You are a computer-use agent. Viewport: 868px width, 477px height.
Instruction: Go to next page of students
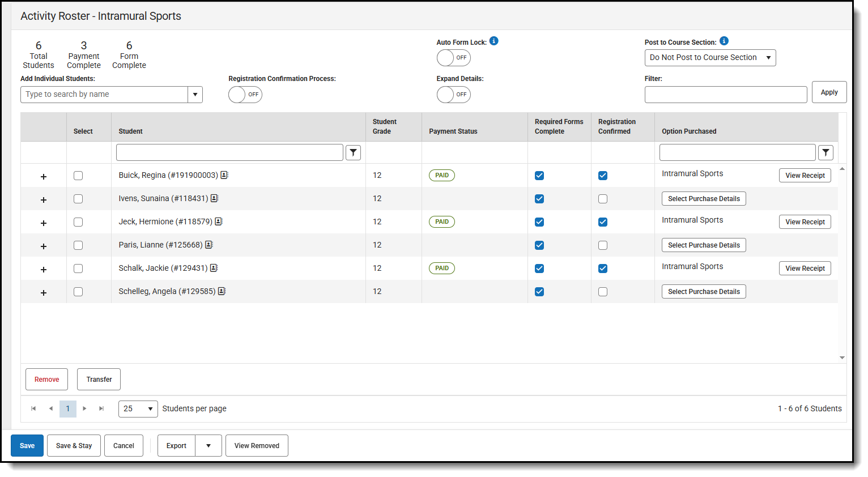84,408
